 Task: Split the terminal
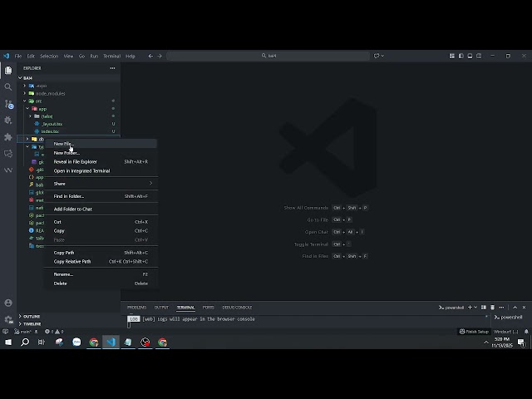click(484, 307)
